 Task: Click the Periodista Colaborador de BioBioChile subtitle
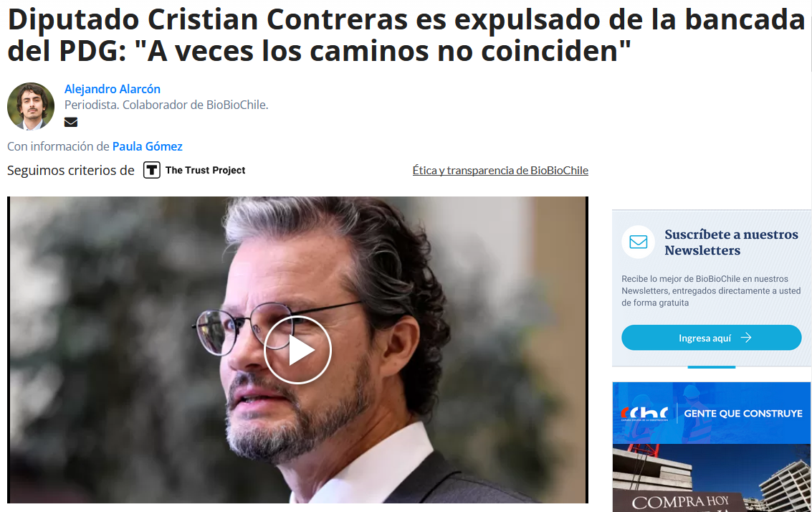point(166,105)
